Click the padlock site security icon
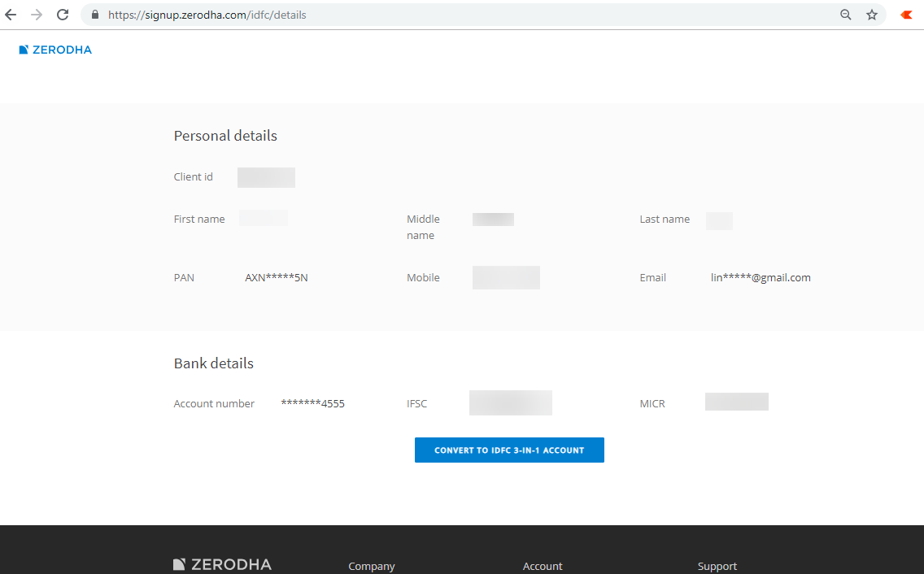The image size is (924, 574). tap(95, 15)
